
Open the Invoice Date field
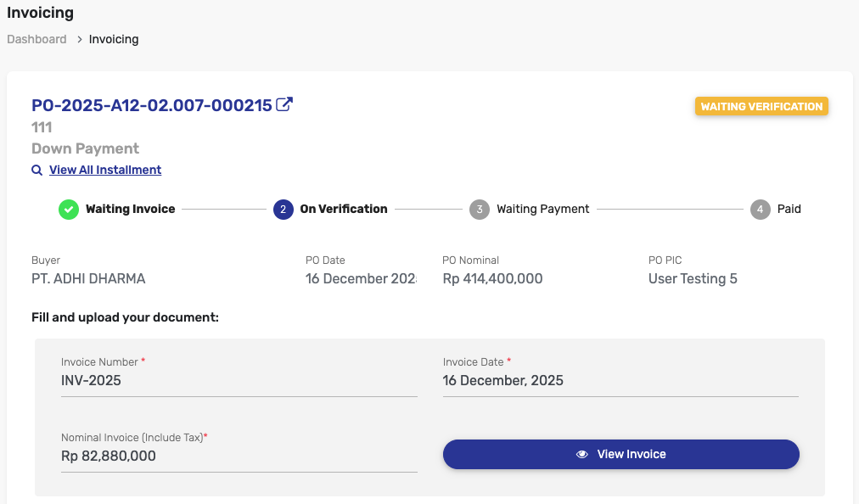coord(620,380)
